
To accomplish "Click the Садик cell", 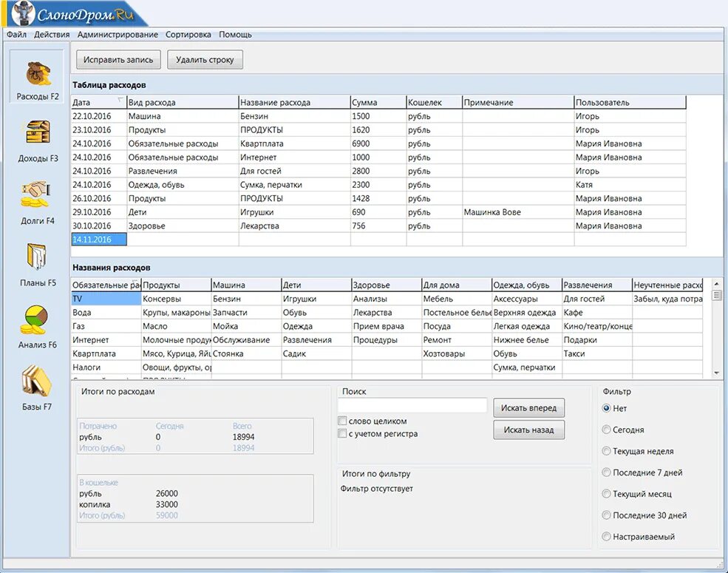I will click(x=316, y=353).
